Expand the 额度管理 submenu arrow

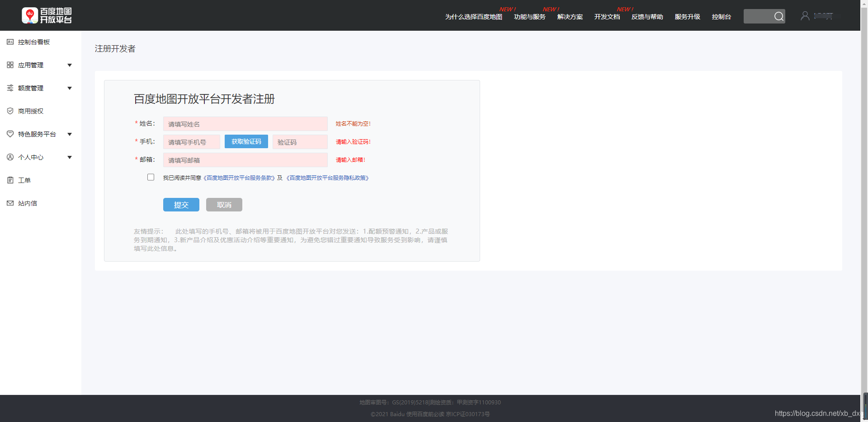(x=70, y=88)
